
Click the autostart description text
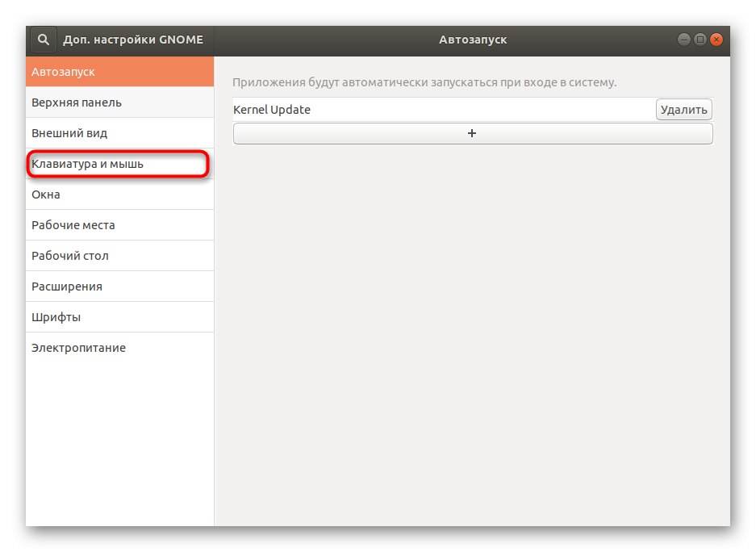(424, 82)
